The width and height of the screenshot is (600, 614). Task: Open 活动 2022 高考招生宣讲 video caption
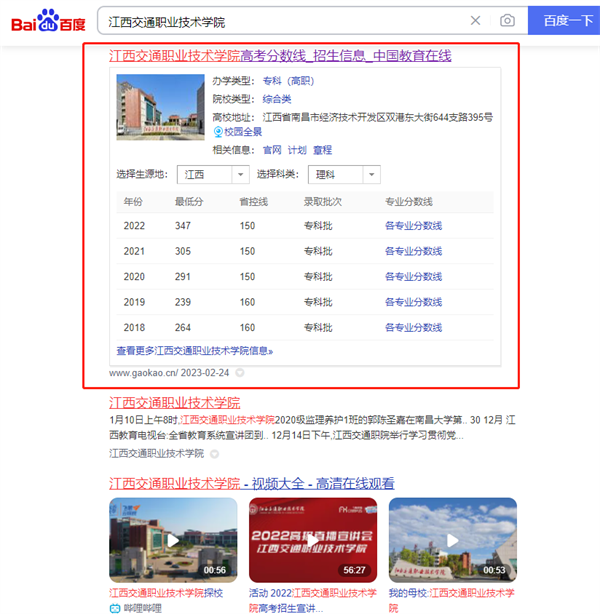pyautogui.click(x=313, y=600)
